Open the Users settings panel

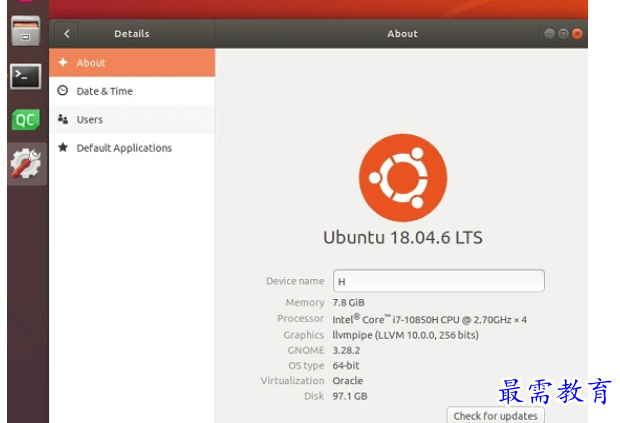tap(132, 119)
